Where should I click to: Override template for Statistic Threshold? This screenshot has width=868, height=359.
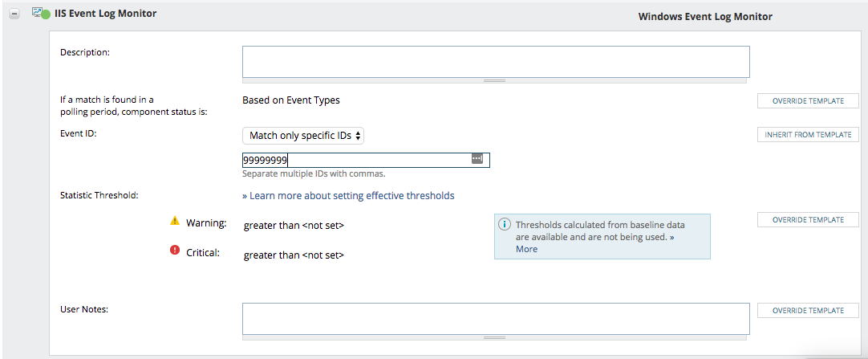tap(808, 220)
